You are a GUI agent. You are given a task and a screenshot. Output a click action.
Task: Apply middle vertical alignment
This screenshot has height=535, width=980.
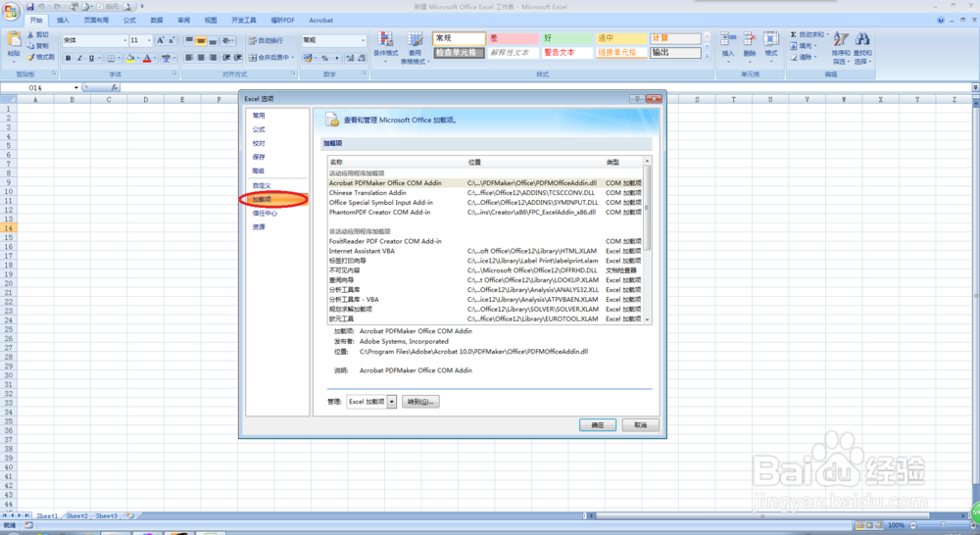201,40
